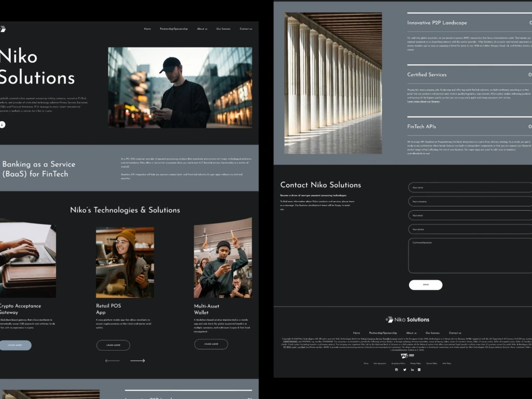Open the marble columns corridor image

[x=333, y=83]
